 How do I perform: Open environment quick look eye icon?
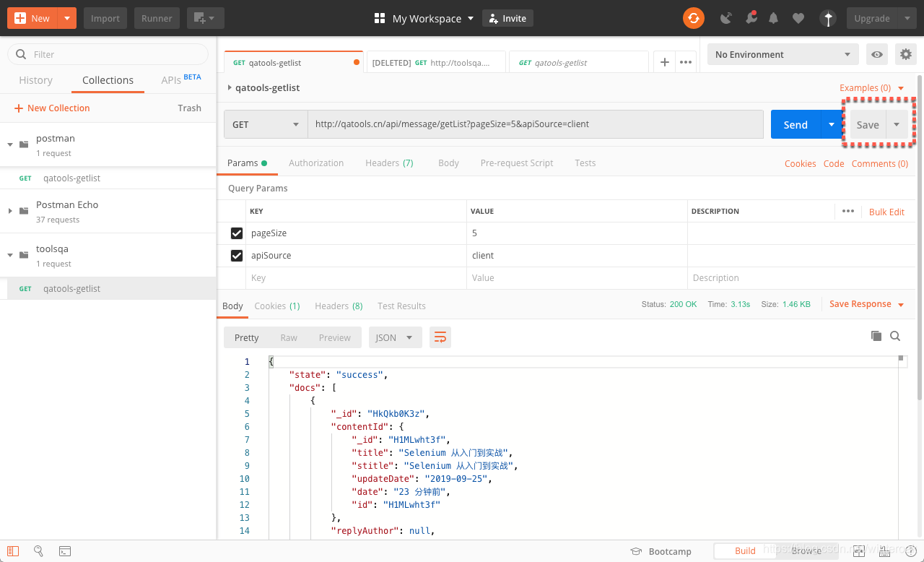tap(877, 54)
